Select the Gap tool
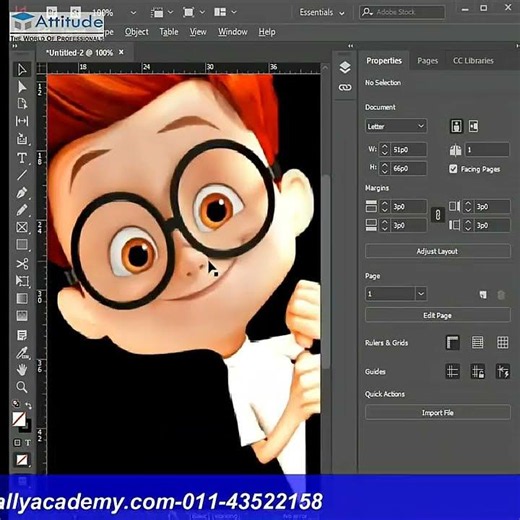Image resolution: width=520 pixels, height=520 pixels. point(22,121)
